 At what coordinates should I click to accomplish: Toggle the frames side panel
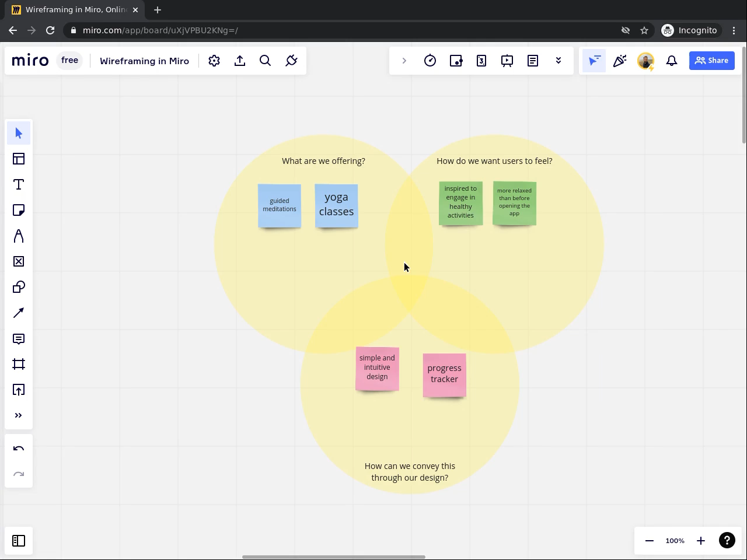[19, 541]
